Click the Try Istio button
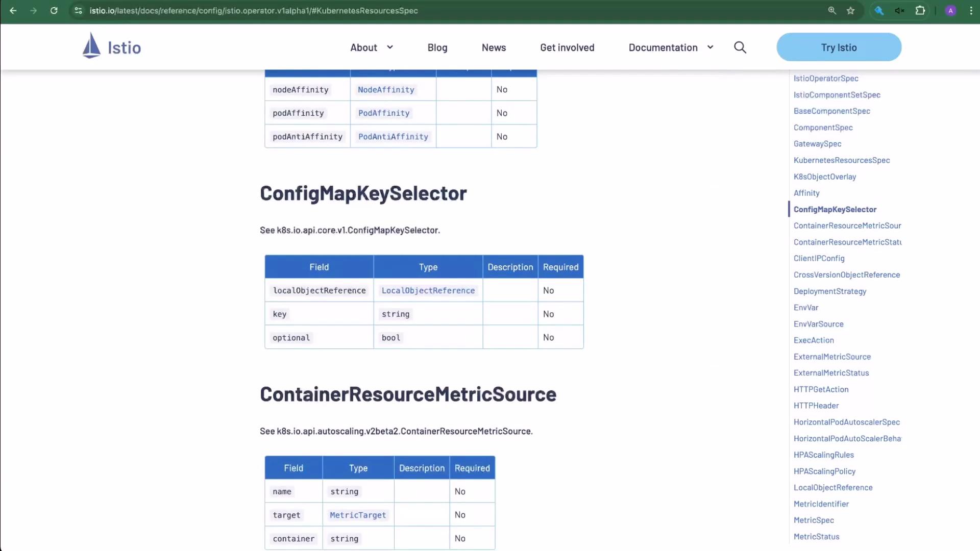 click(x=839, y=47)
